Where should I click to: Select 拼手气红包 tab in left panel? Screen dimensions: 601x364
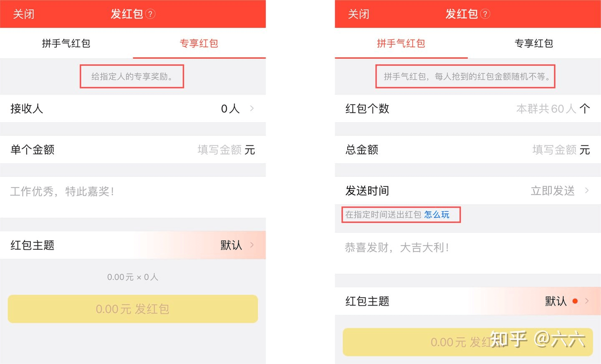66,43
